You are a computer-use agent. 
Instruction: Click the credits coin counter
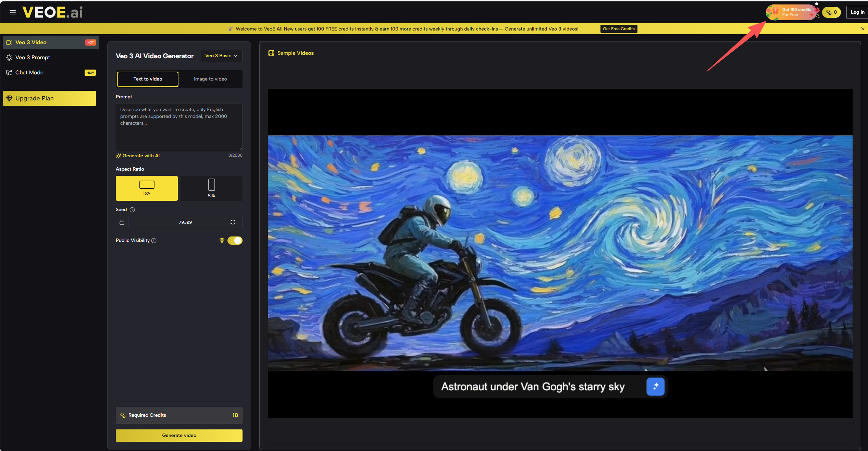click(831, 12)
